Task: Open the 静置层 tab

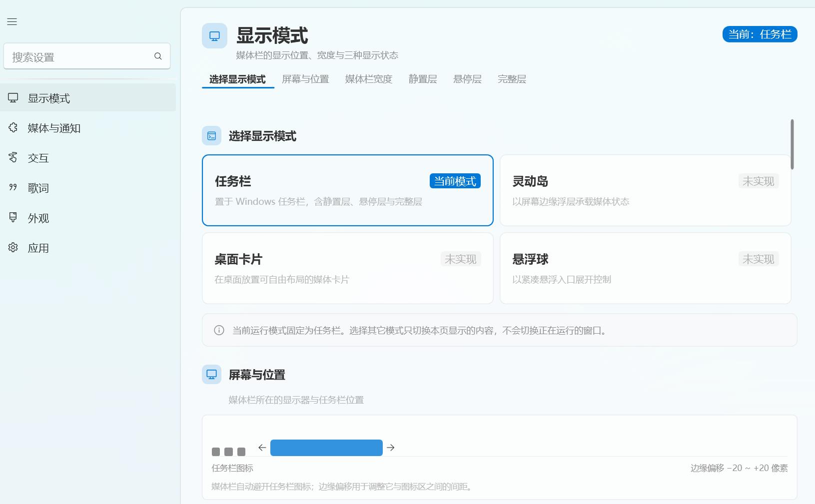Action: pos(423,79)
